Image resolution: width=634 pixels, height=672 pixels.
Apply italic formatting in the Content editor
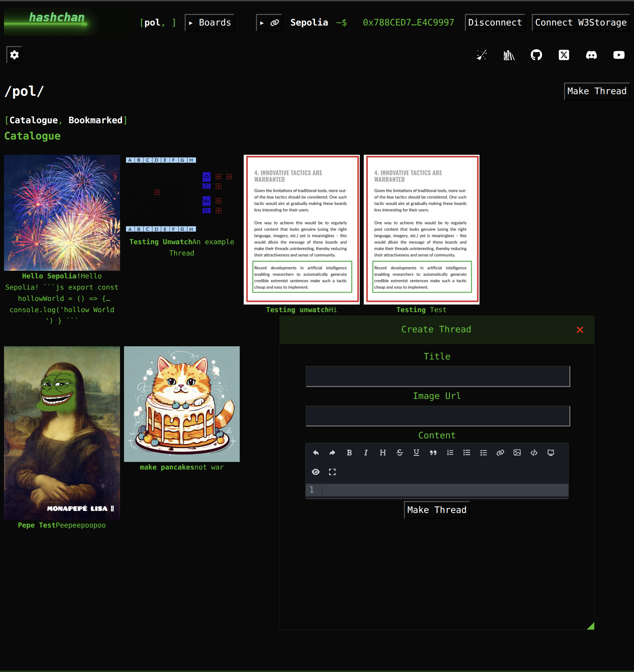366,453
